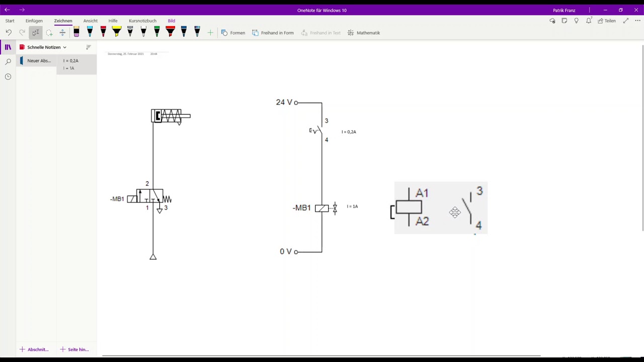Click the horizontal page scrollbar
This screenshot has height=362, width=644.
click(x=321, y=356)
